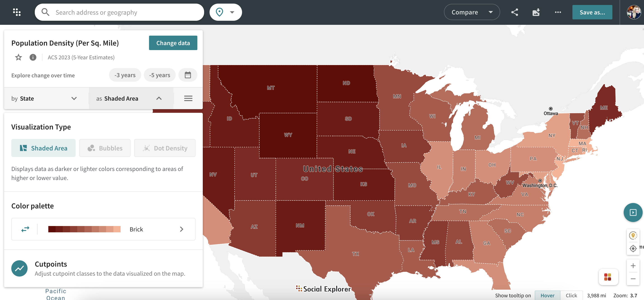
Task: Star the Population Density variable as favorite
Action: [x=18, y=58]
